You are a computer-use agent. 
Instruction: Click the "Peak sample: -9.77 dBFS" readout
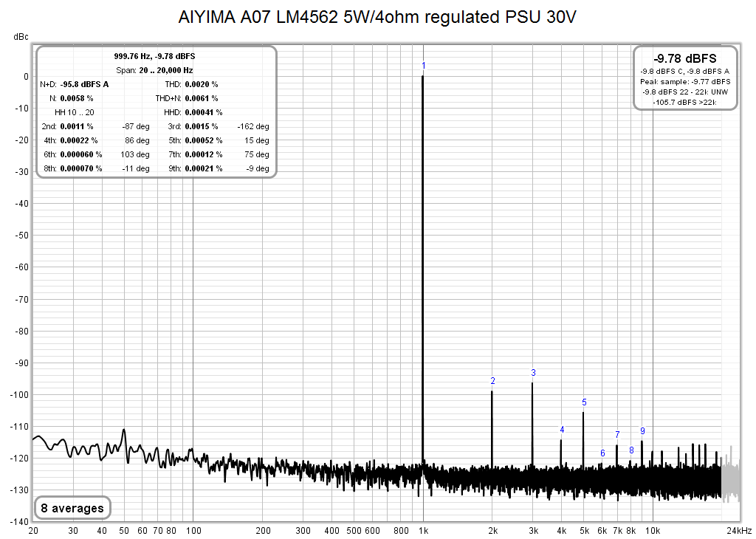685,81
